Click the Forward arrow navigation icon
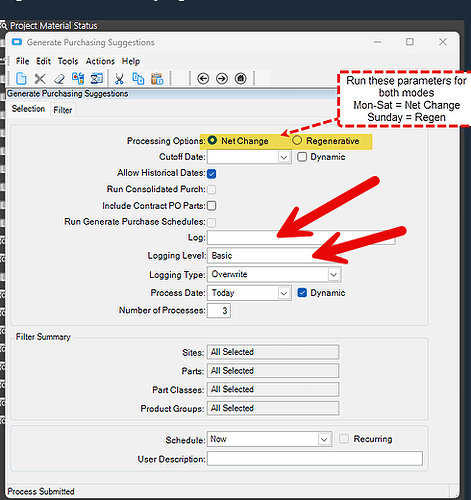The width and height of the screenshot is (471, 500). pyautogui.click(x=222, y=79)
